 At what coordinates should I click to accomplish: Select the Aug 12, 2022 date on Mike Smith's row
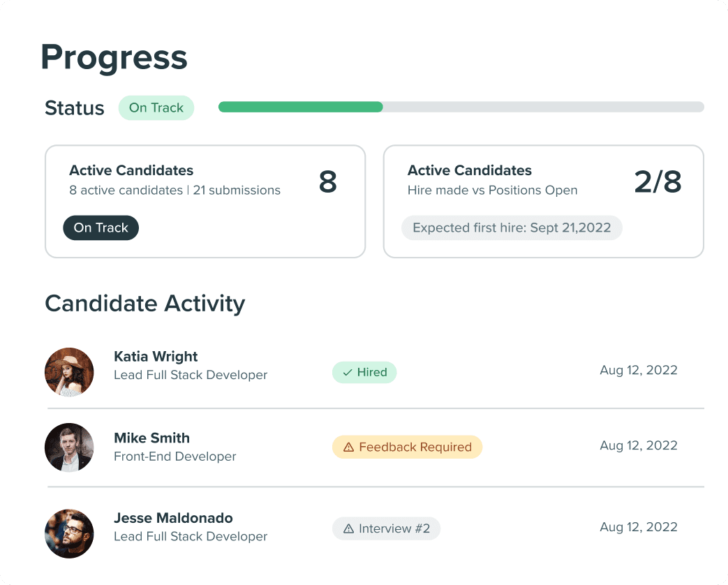(x=638, y=445)
